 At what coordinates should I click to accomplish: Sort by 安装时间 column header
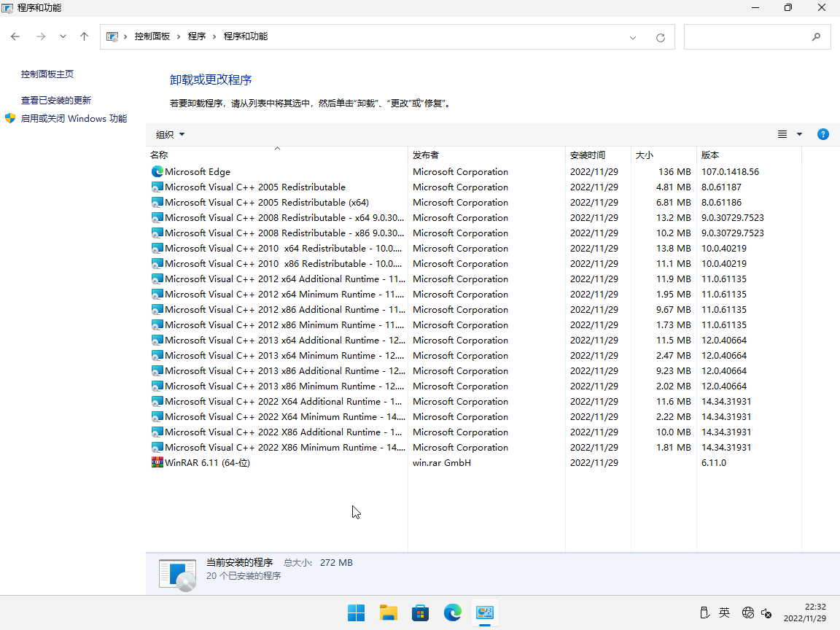coord(587,155)
